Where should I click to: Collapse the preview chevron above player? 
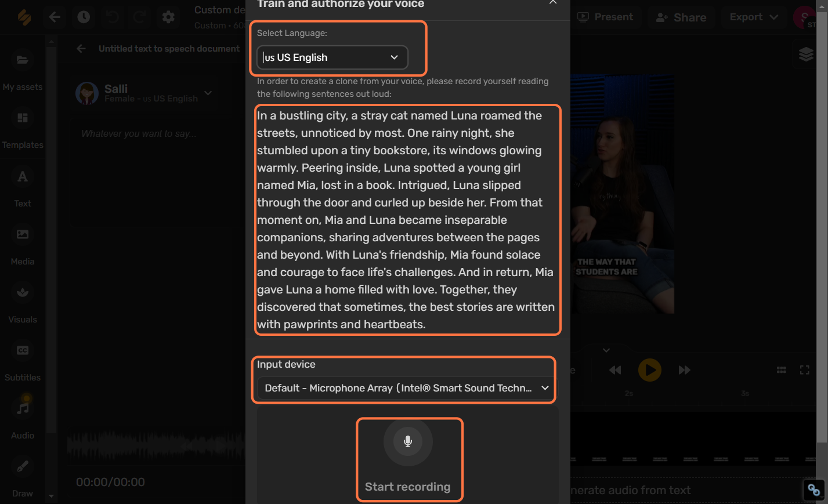pyautogui.click(x=606, y=350)
